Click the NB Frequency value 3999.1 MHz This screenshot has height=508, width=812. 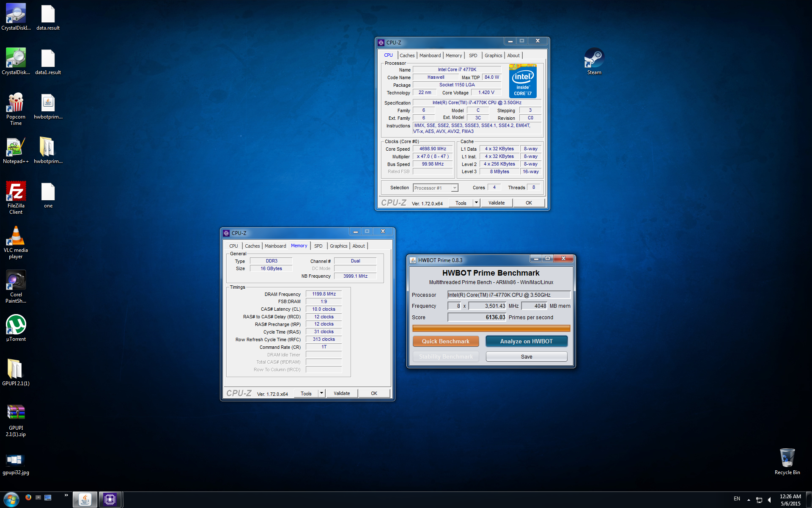pyautogui.click(x=355, y=276)
